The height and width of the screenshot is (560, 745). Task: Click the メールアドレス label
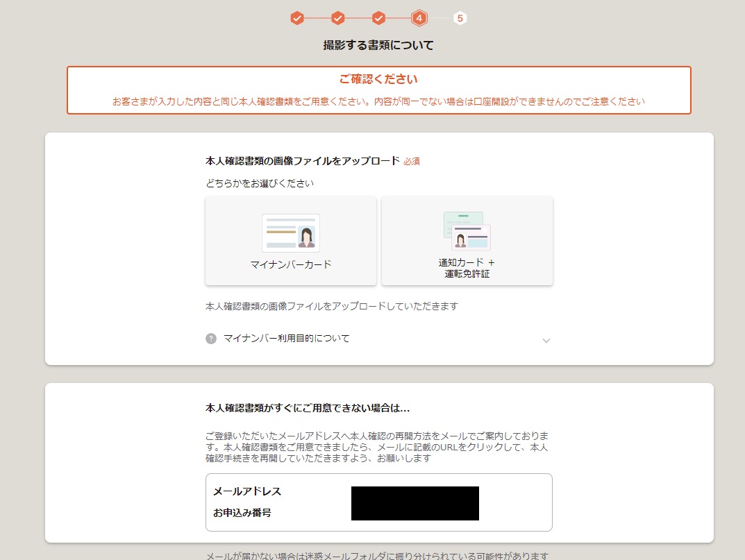click(x=246, y=491)
